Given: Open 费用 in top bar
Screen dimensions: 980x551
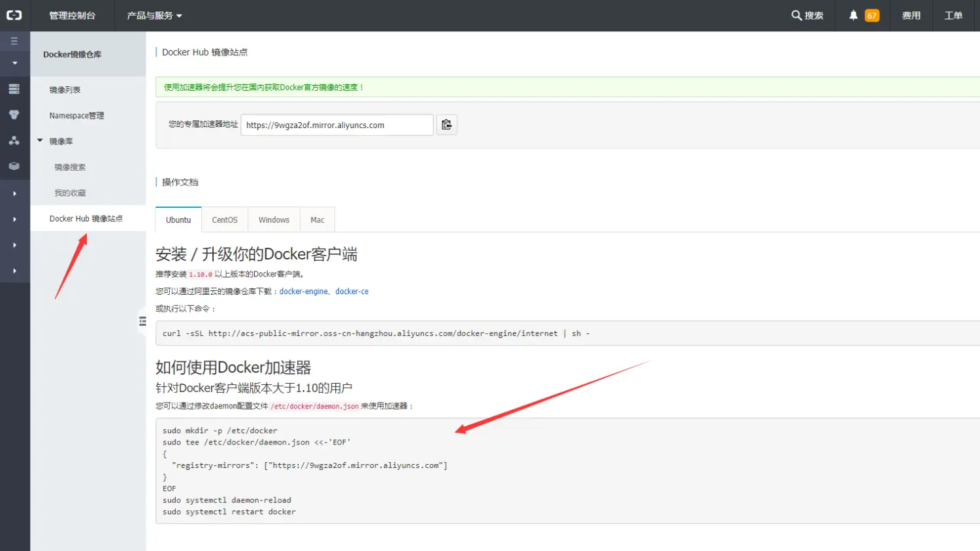Looking at the screenshot, I should (911, 15).
